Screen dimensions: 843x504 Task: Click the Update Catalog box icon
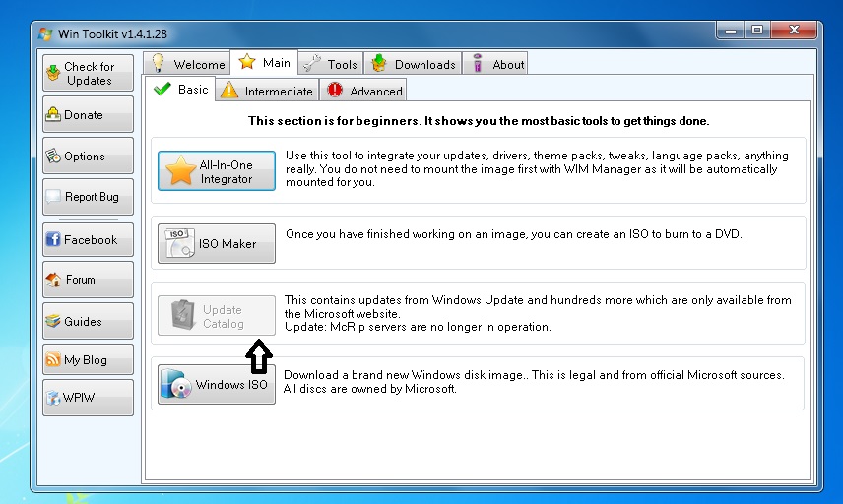183,315
